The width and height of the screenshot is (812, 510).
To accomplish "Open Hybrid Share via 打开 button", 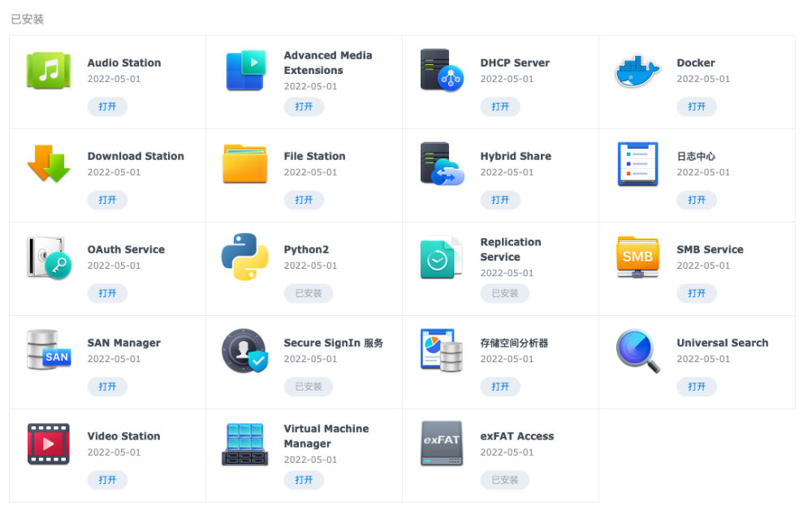I will pos(500,200).
